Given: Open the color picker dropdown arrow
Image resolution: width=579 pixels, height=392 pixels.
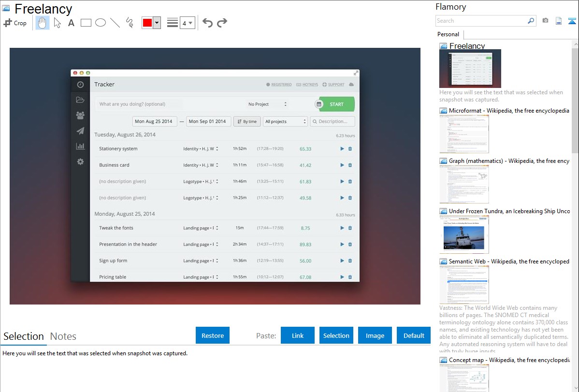Looking at the screenshot, I should pyautogui.click(x=157, y=23).
